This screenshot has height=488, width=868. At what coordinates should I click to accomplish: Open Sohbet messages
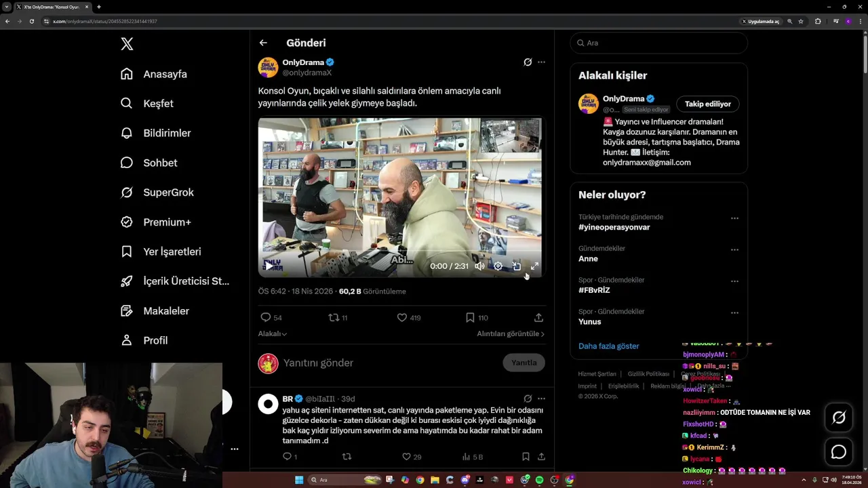(149, 163)
